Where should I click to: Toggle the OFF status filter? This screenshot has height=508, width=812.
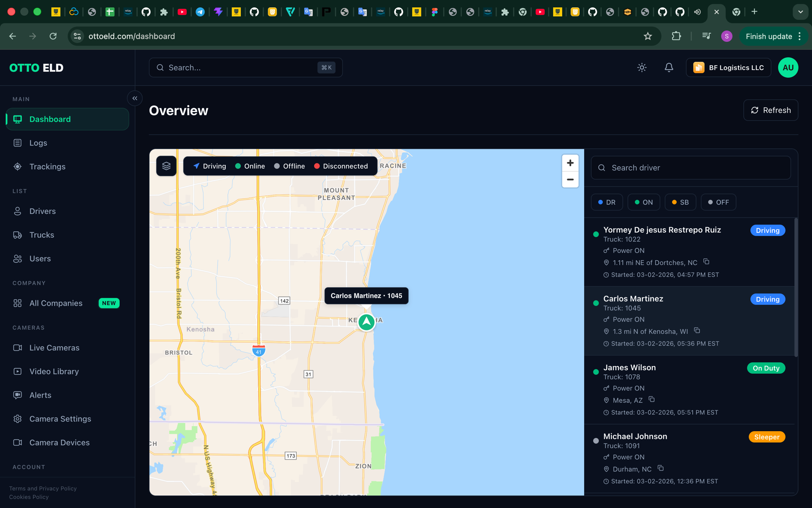[x=718, y=202]
